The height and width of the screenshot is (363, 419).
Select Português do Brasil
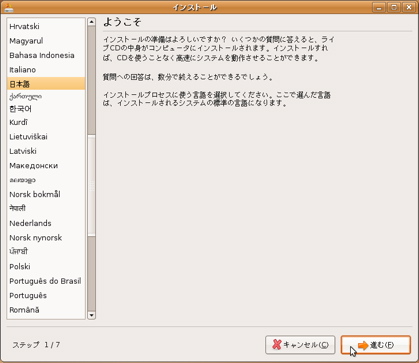pos(46,281)
